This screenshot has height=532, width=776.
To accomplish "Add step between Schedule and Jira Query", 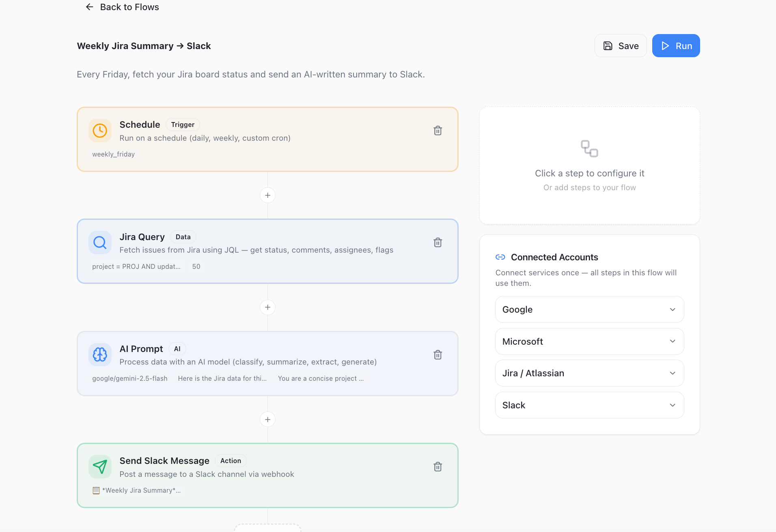I will click(x=267, y=195).
